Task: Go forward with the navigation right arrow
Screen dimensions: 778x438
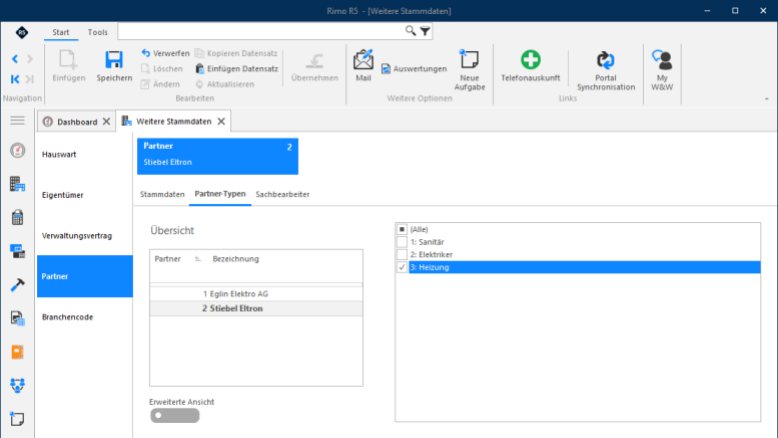Action: pos(30,59)
